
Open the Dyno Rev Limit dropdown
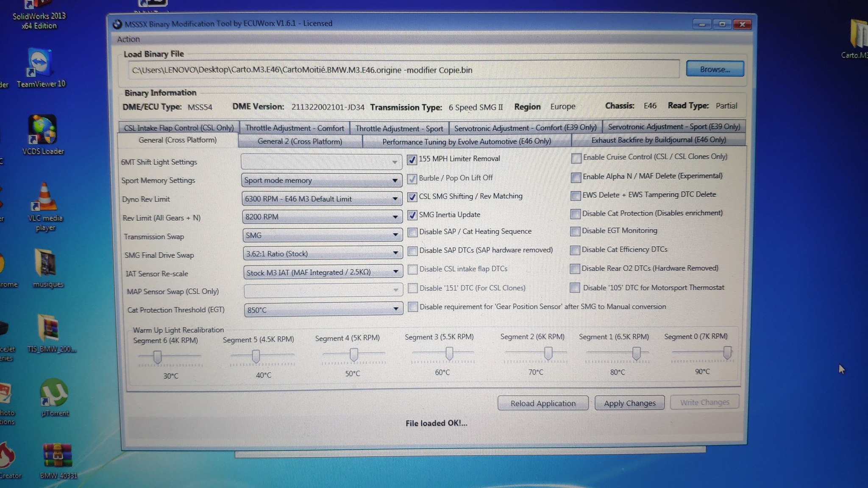tap(322, 199)
